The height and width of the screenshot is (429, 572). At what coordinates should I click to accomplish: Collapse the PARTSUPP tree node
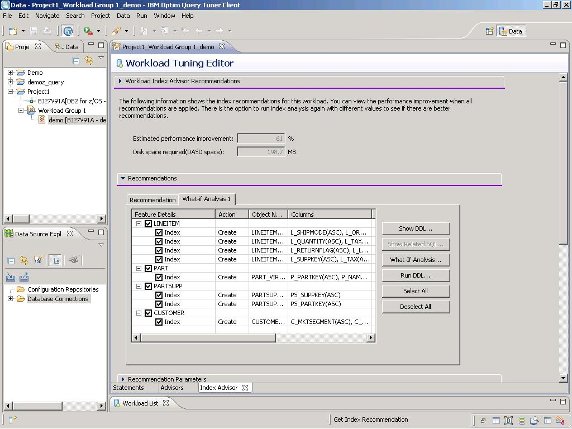pos(139,286)
